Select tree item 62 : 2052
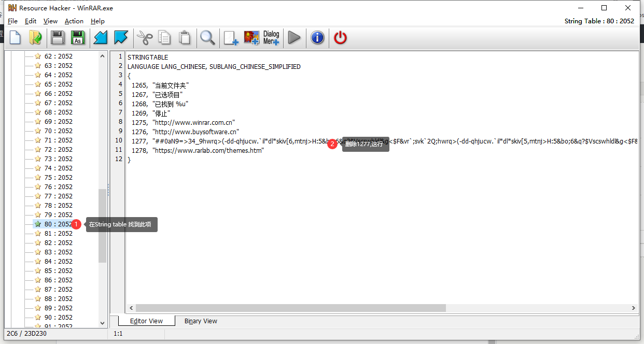 [58, 56]
